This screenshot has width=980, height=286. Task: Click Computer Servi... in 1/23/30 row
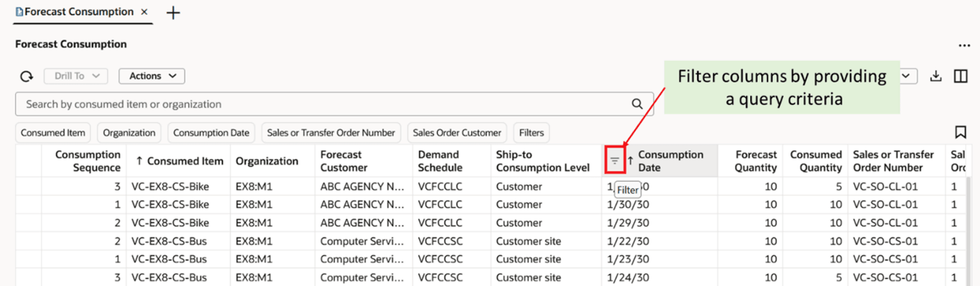coord(362,259)
